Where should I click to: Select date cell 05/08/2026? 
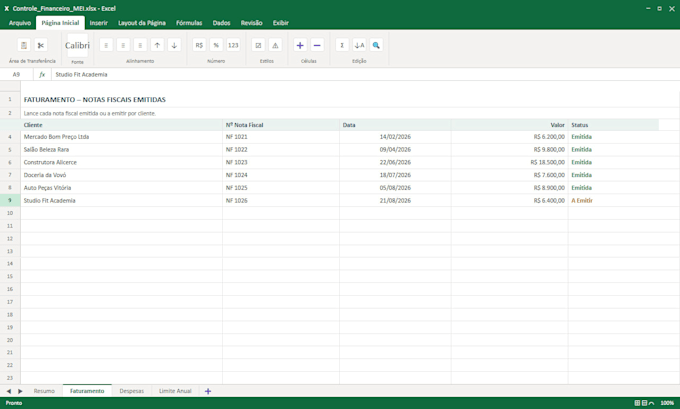395,188
